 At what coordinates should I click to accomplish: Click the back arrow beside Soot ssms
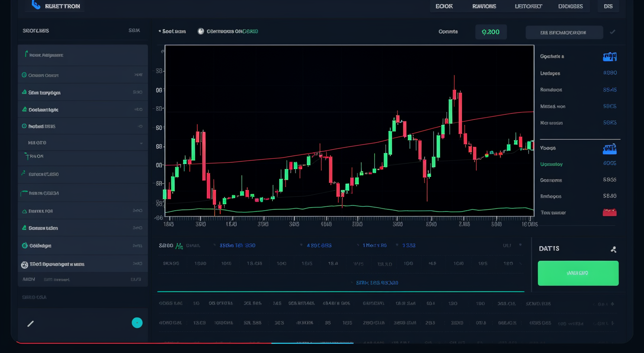pos(160,31)
